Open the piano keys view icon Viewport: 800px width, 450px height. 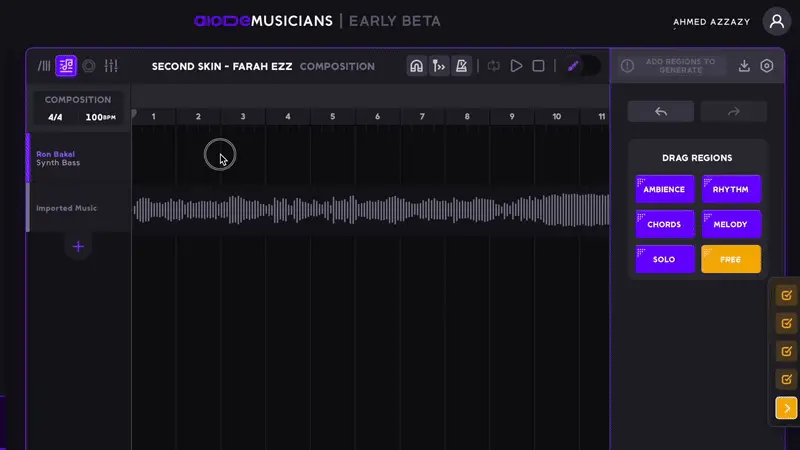(43, 66)
